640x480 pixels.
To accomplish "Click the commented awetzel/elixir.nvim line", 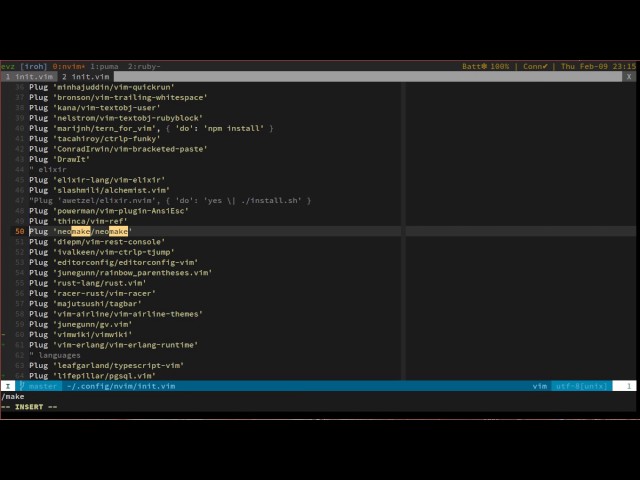I will 170,200.
